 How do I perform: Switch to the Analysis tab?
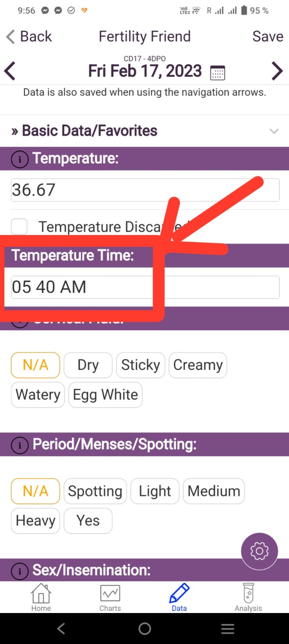tap(248, 597)
